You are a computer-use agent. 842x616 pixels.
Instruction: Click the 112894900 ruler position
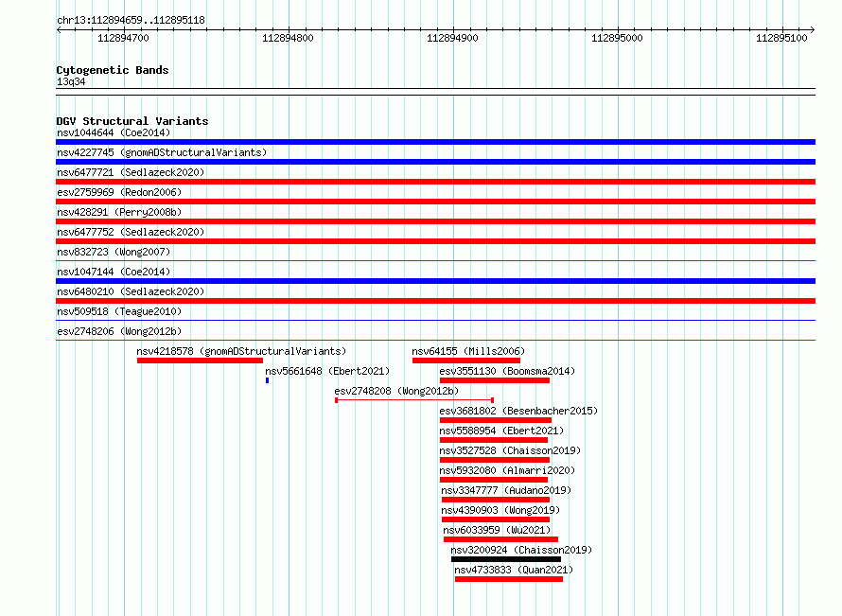pyautogui.click(x=452, y=38)
